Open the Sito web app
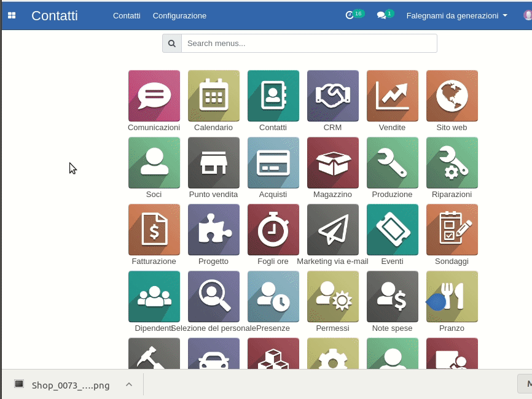This screenshot has width=532, height=399. [x=452, y=96]
